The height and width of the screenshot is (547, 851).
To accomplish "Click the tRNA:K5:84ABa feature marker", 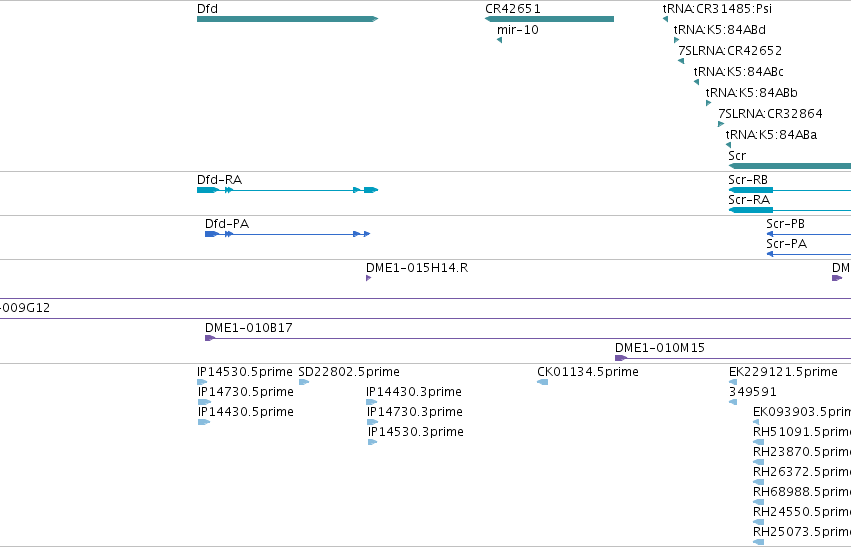I will pyautogui.click(x=728, y=145).
